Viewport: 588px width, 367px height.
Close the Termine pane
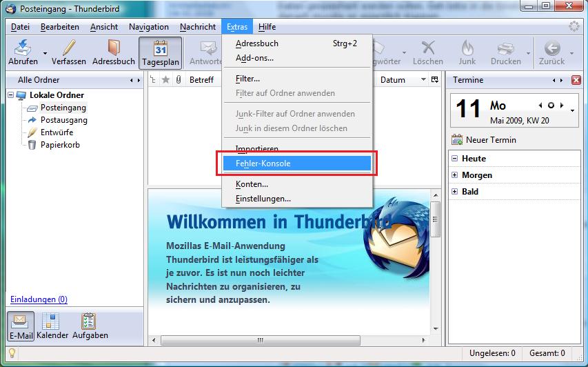coord(576,80)
